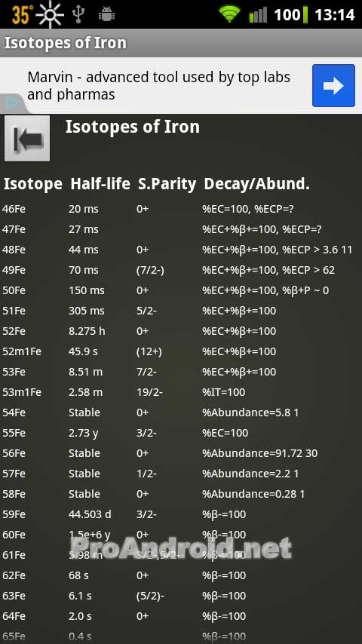Open the Marvin advertisement text

click(159, 85)
